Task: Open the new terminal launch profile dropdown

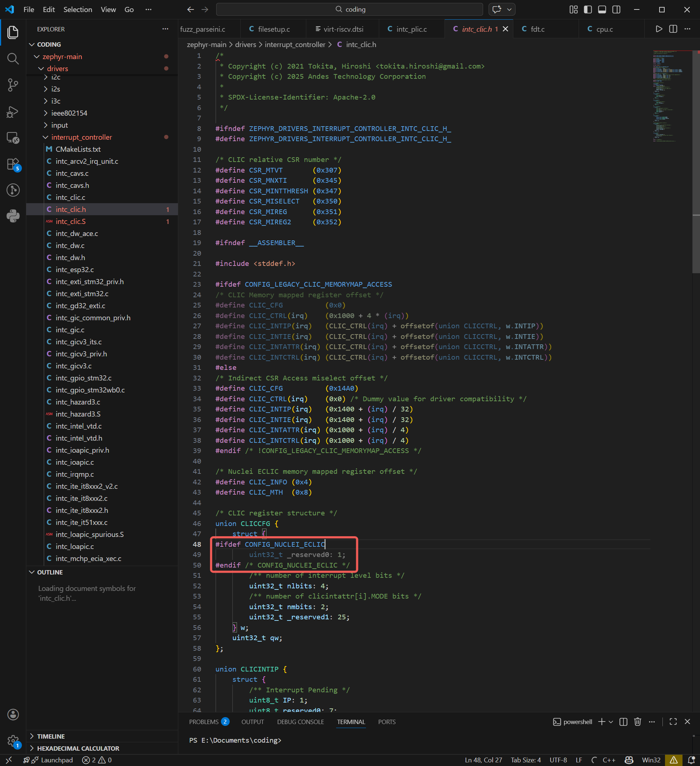Action: 611,721
